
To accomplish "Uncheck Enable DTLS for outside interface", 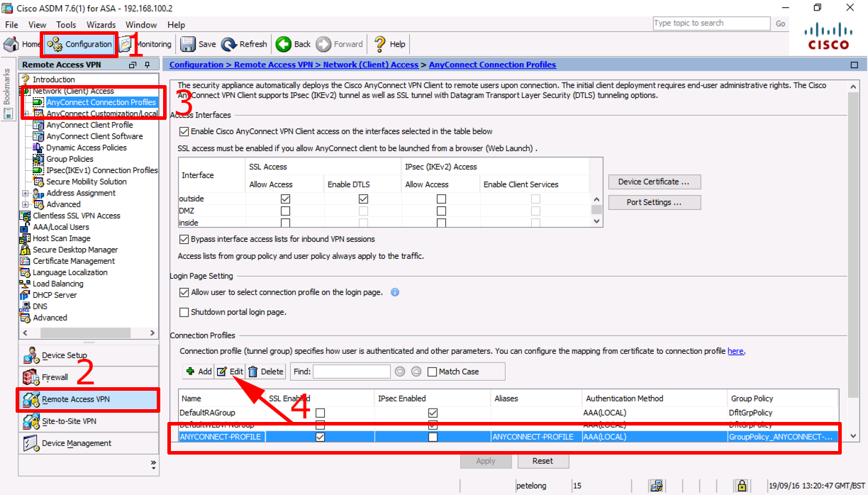I will click(x=362, y=199).
